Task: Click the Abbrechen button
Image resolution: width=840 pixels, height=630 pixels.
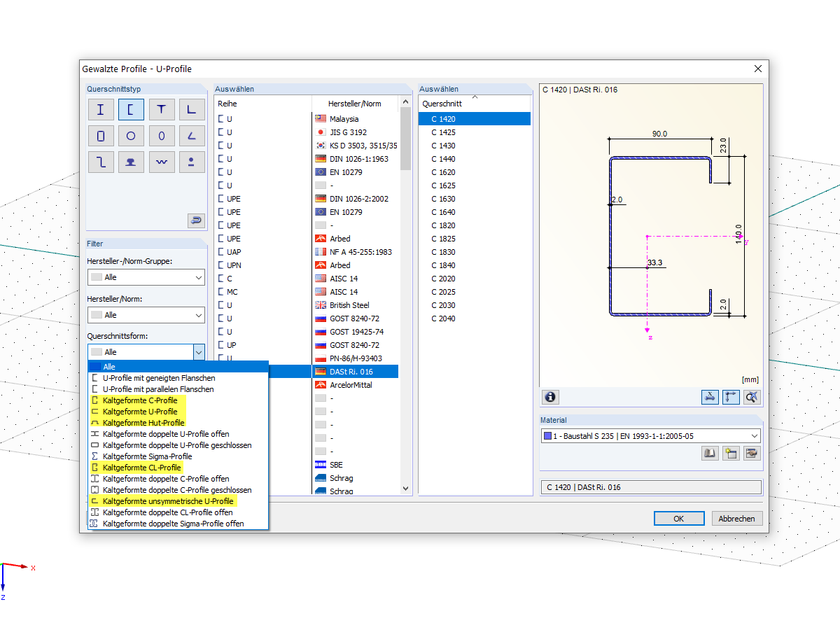Action: 737,519
